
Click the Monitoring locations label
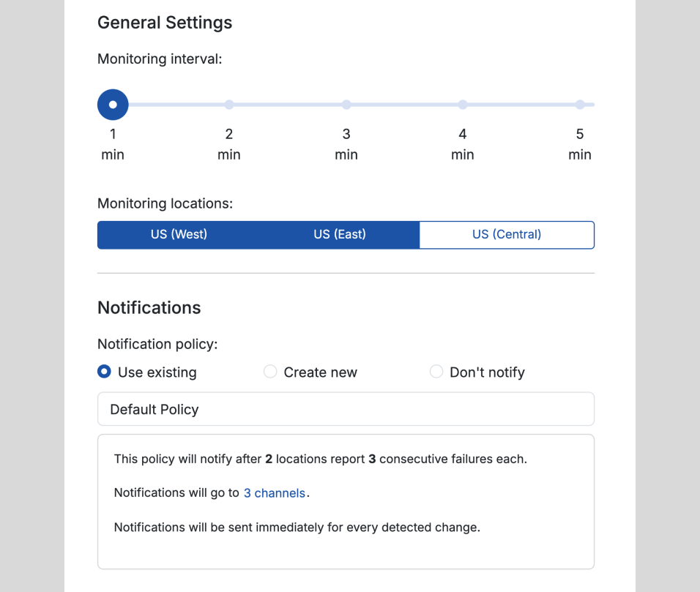[165, 203]
